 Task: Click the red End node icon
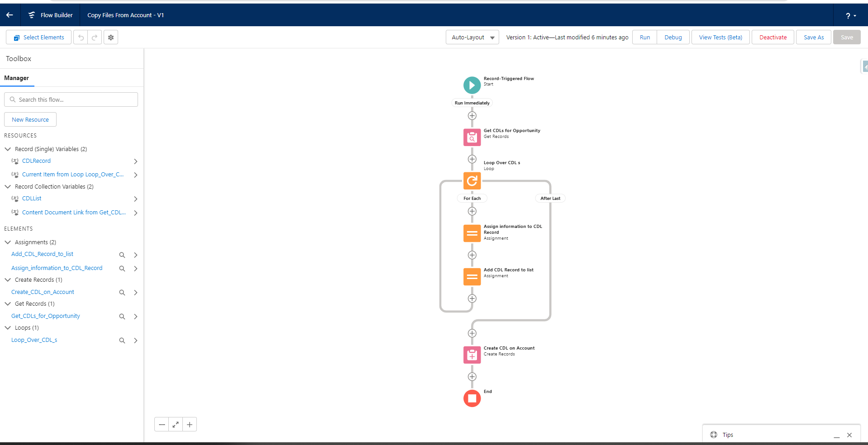click(x=472, y=398)
